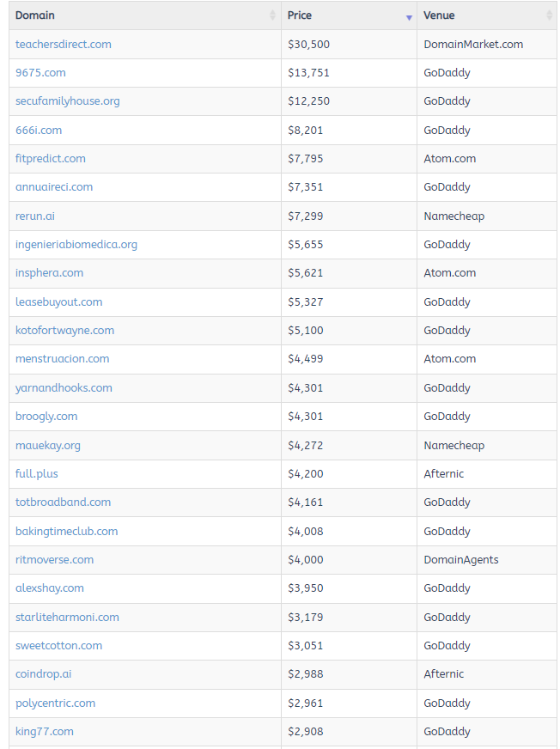Click the Venue column header label
Viewport: 560px width, 749px height.
click(439, 15)
